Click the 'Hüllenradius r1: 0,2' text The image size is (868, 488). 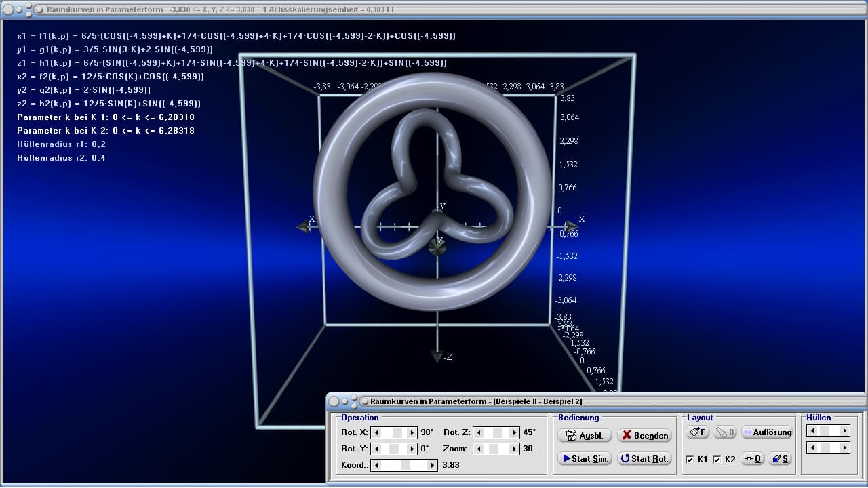61,144
